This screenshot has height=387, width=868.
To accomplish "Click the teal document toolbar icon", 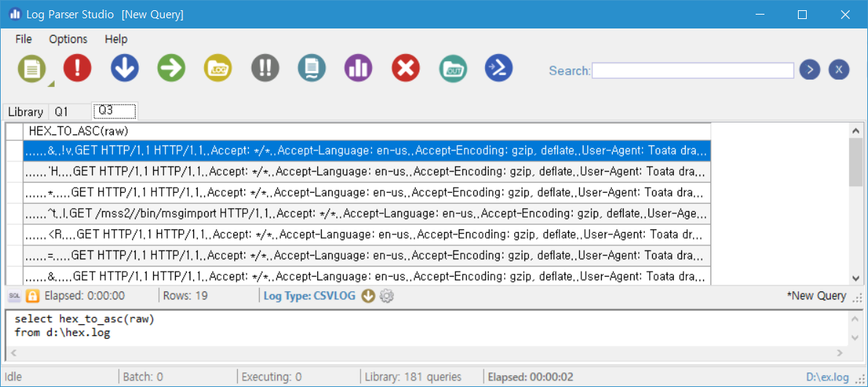I will (311, 68).
